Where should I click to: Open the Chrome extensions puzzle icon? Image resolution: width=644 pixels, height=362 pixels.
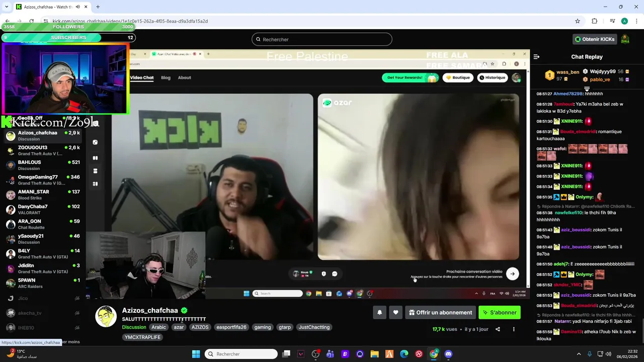(x=594, y=21)
